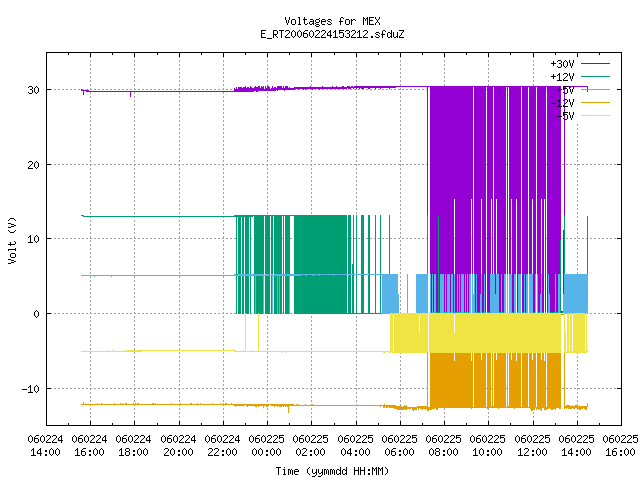Click the x-axis label 060224 22:00
The height and width of the screenshot is (480, 640).
tap(222, 446)
